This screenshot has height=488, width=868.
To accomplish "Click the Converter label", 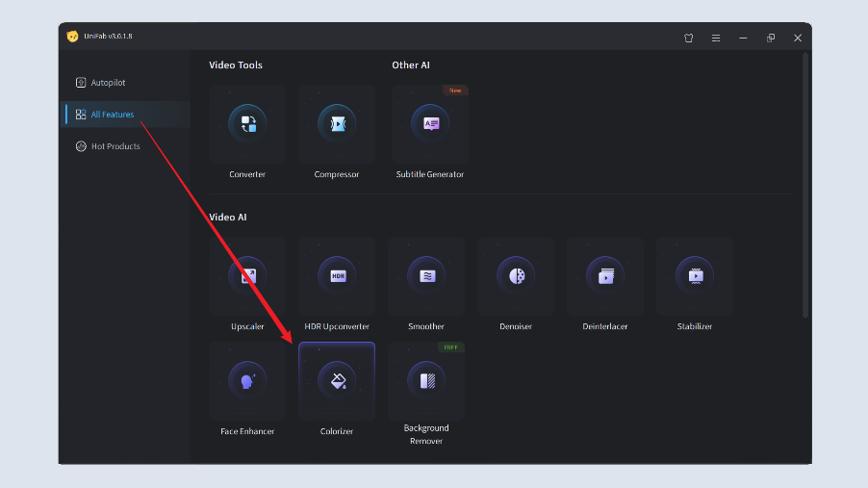I will pyautogui.click(x=247, y=174).
